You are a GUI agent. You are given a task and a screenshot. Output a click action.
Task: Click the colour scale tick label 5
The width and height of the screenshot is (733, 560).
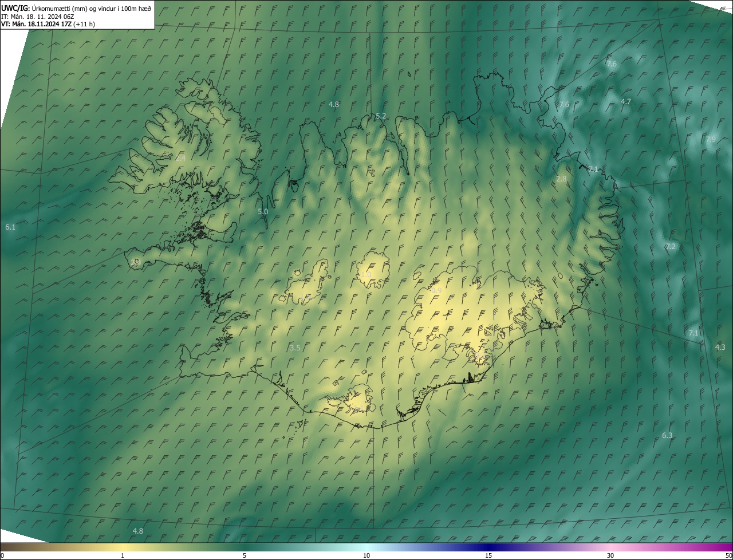pyautogui.click(x=245, y=555)
